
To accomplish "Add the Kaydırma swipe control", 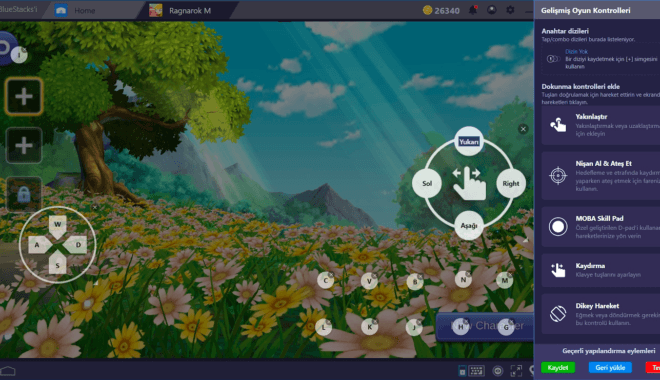I will 601,270.
